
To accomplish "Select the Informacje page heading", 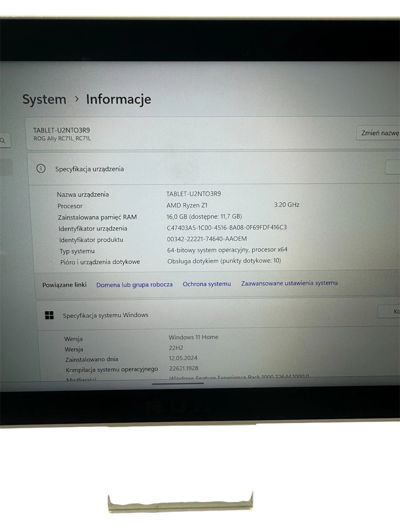I will (x=119, y=99).
